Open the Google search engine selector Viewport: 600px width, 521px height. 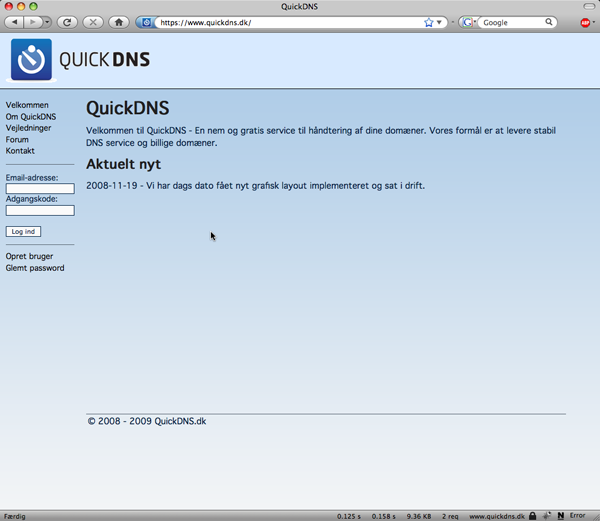(x=469, y=23)
